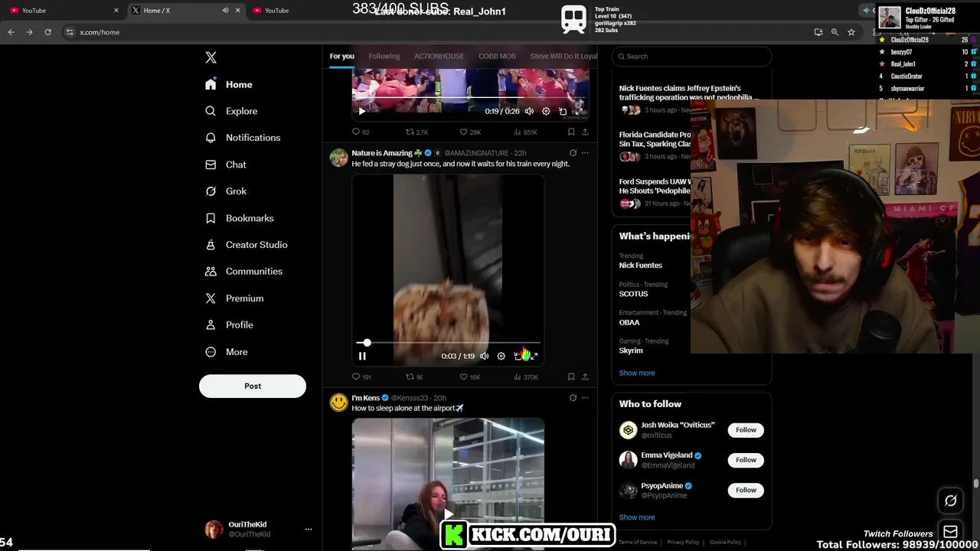Viewport: 980px width, 551px height.
Task: View analytics for the Nature is Amazing post
Action: coord(525,377)
